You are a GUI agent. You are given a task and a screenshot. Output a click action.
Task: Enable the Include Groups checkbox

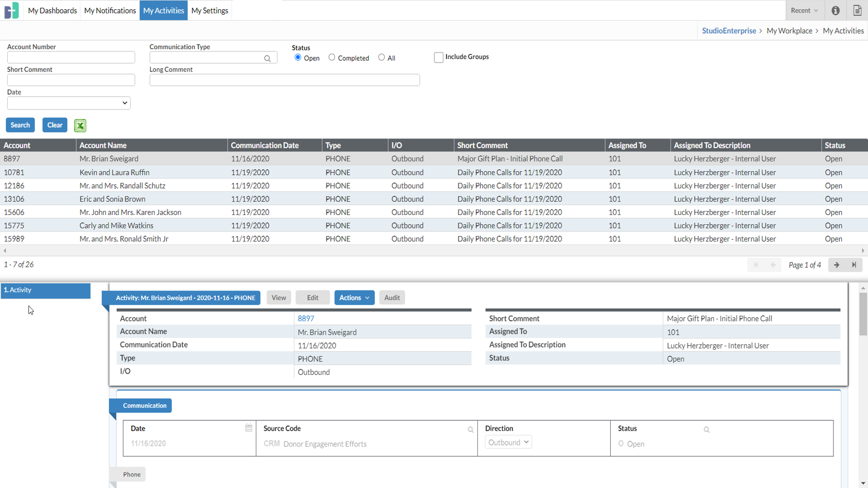pyautogui.click(x=438, y=57)
